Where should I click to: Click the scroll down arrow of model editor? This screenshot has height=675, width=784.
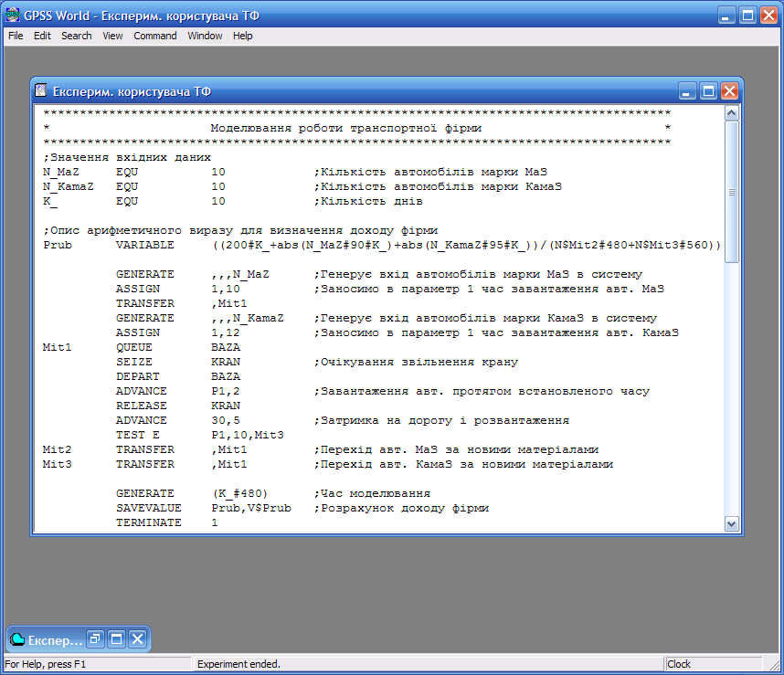point(732,523)
